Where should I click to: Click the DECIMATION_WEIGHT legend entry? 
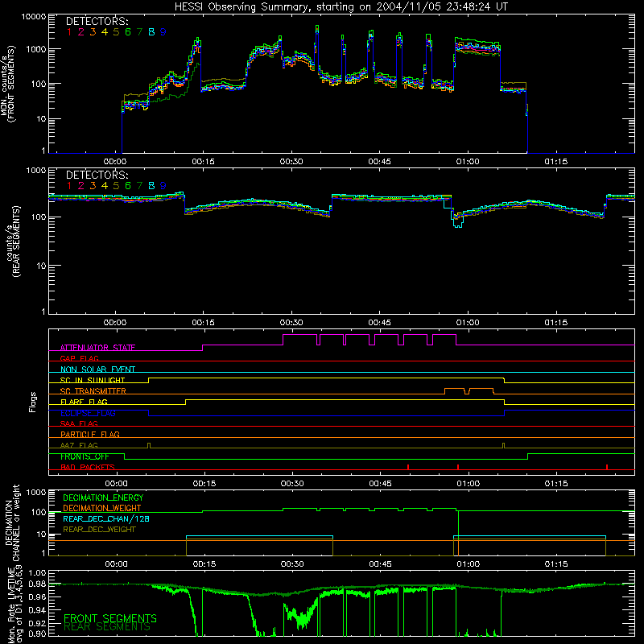[102, 508]
